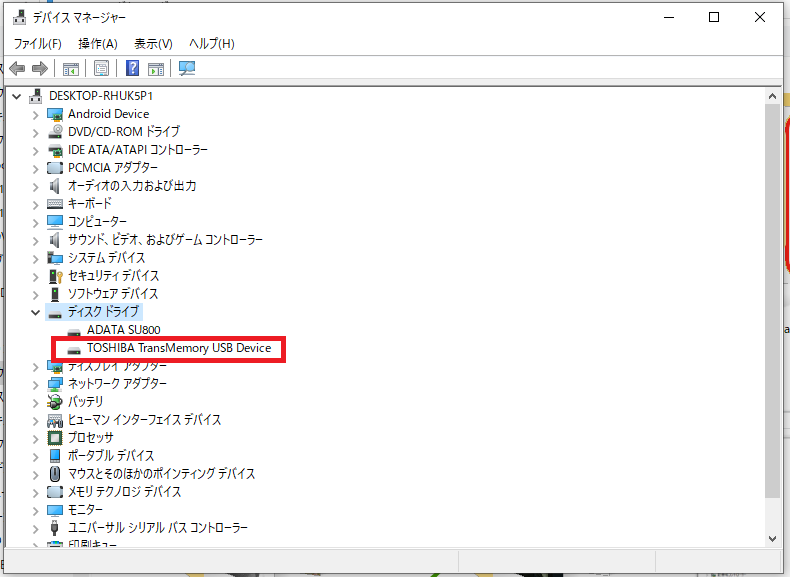Open the ヘルプ(H) menu
This screenshot has height=577, width=790.
tap(212, 44)
